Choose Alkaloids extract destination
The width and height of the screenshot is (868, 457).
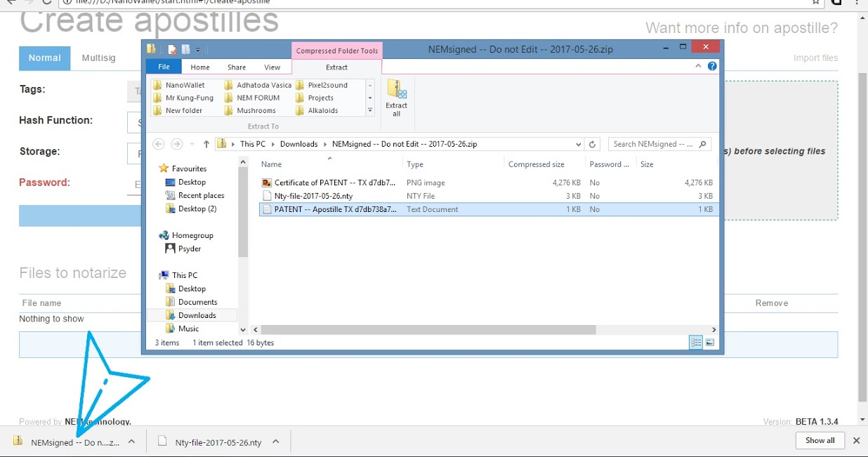pos(317,110)
